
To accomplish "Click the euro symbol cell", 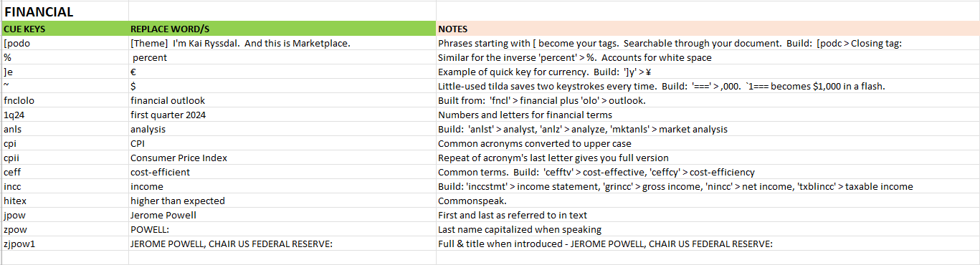I will 282,72.
